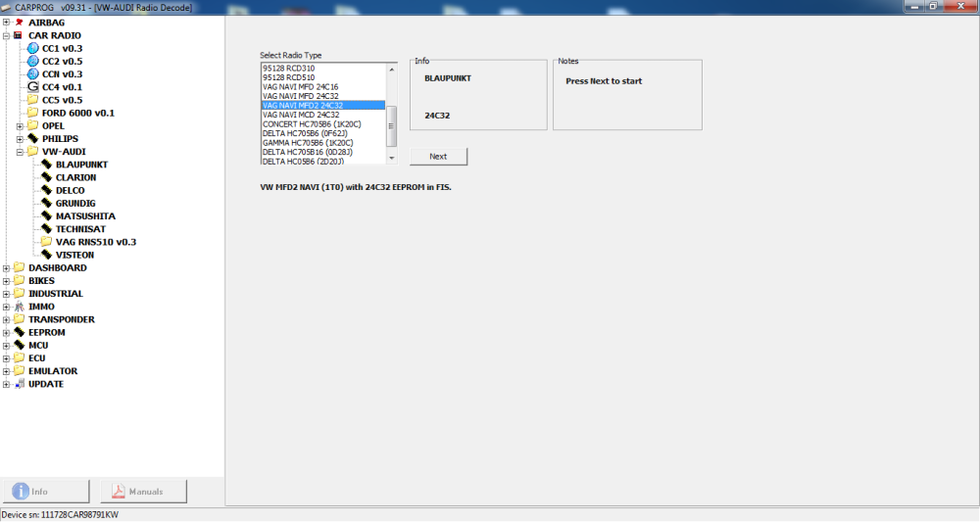Select GAMMA HC705B6 (1K20C) entry
The image size is (980, 522).
click(323, 142)
